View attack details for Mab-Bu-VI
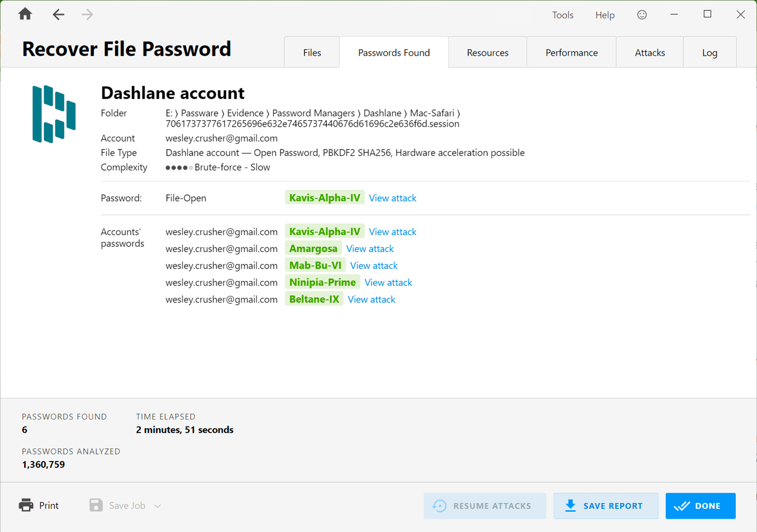 pyautogui.click(x=373, y=265)
